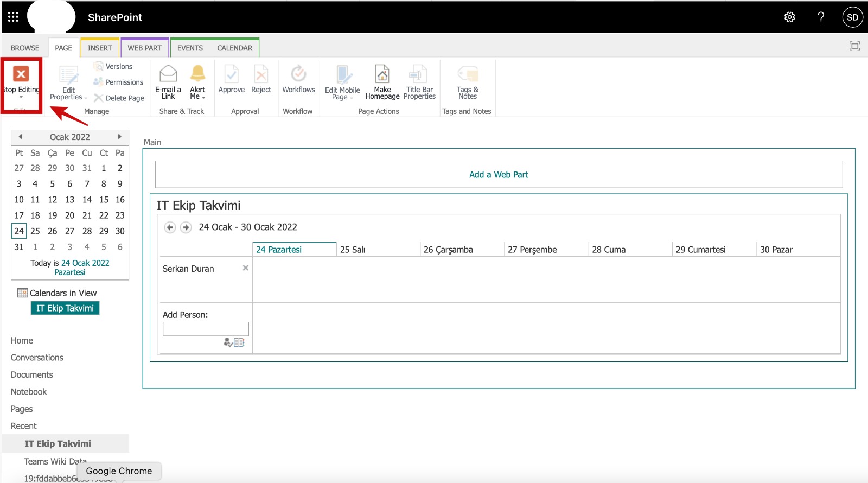This screenshot has height=483, width=868.
Task: Click the Alert Me bell icon
Action: pos(197,74)
